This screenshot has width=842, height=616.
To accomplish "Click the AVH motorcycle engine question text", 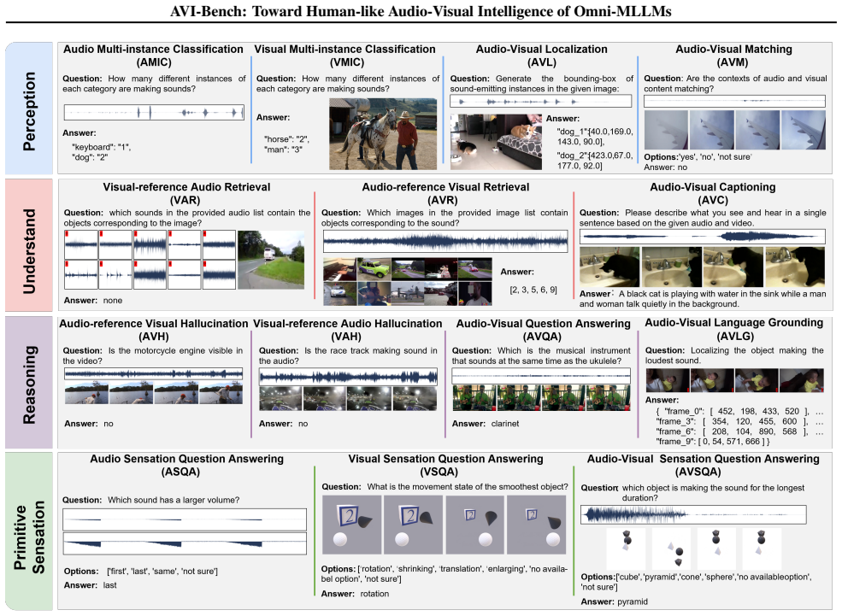I will [x=152, y=355].
